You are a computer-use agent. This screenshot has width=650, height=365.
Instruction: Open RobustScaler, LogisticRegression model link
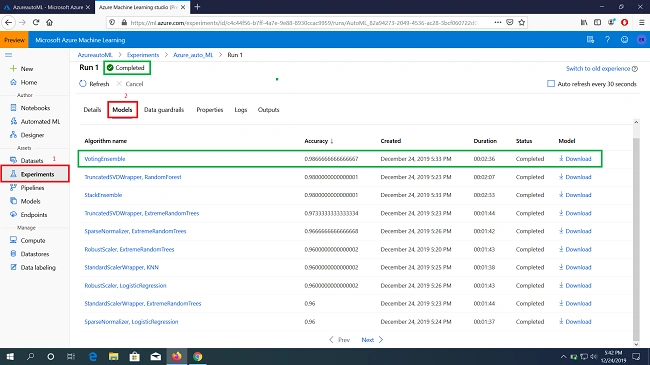(125, 286)
